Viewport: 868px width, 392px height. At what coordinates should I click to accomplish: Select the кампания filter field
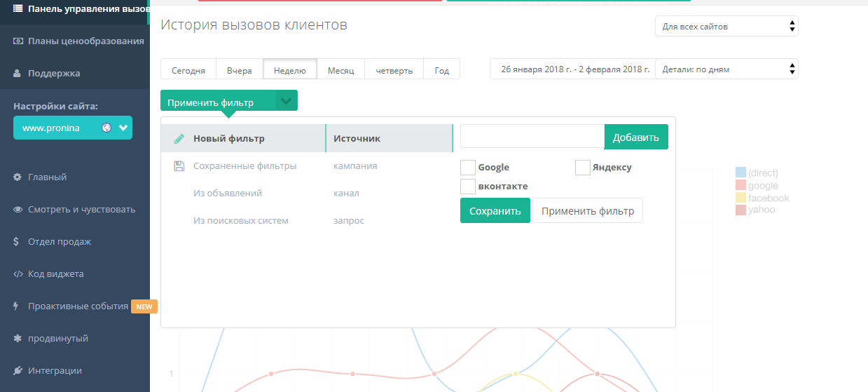[355, 166]
